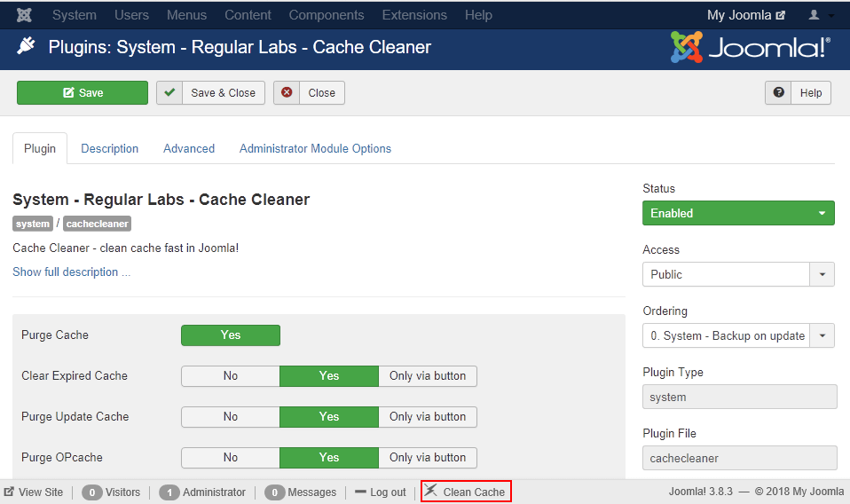Click the View Site link text

pos(41,492)
